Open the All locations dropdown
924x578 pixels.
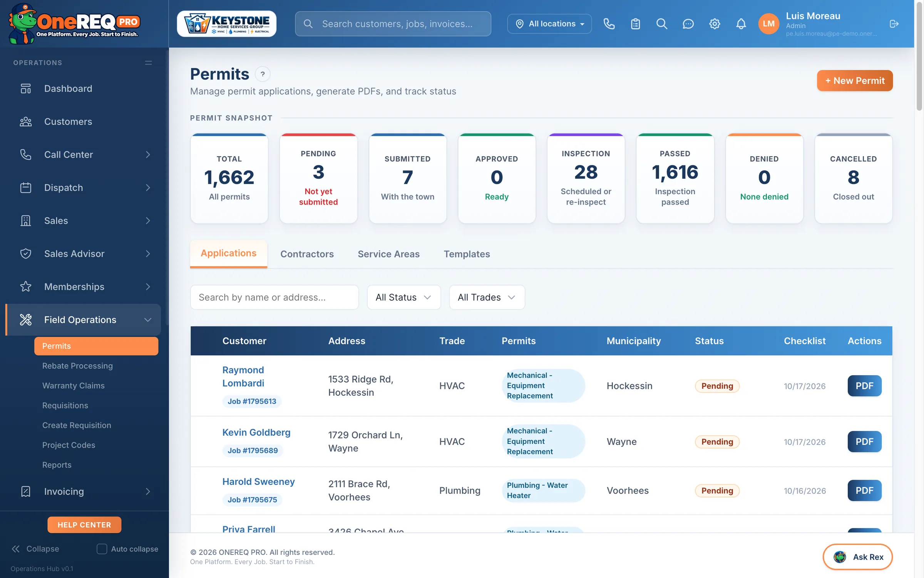pos(549,24)
